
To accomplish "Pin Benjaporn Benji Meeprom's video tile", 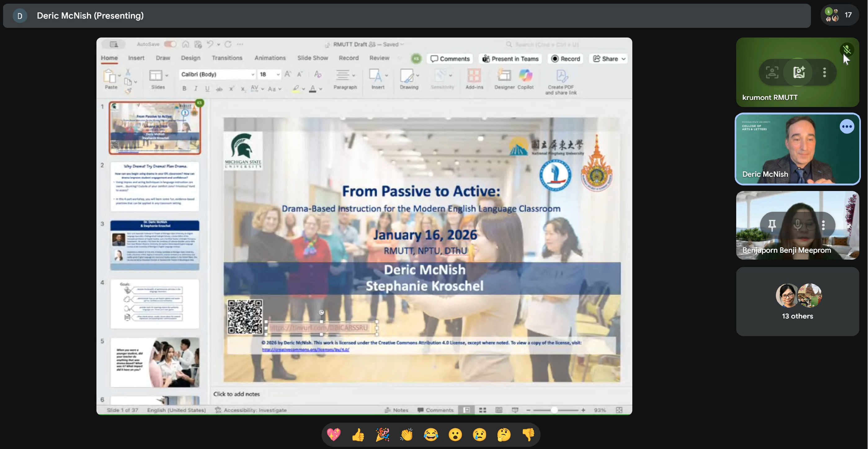I will click(x=772, y=225).
